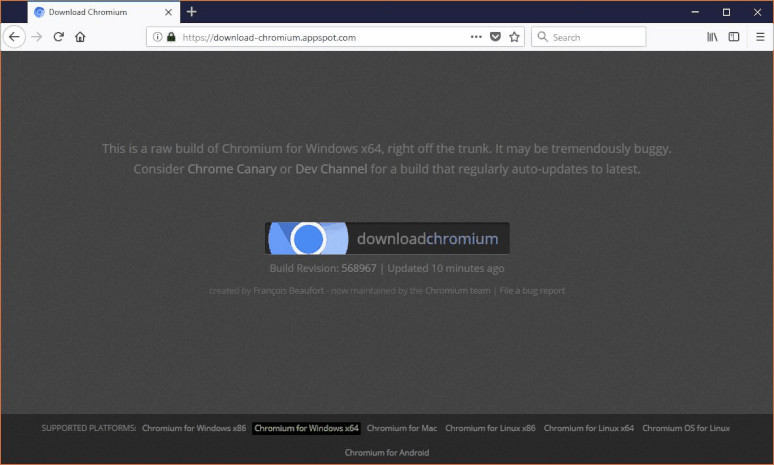This screenshot has height=465, width=774.
Task: Open build revision 568967 link
Action: pyautogui.click(x=359, y=269)
